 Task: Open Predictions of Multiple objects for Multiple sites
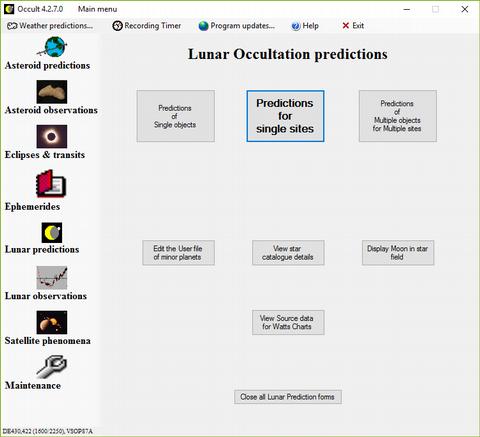pyautogui.click(x=398, y=116)
